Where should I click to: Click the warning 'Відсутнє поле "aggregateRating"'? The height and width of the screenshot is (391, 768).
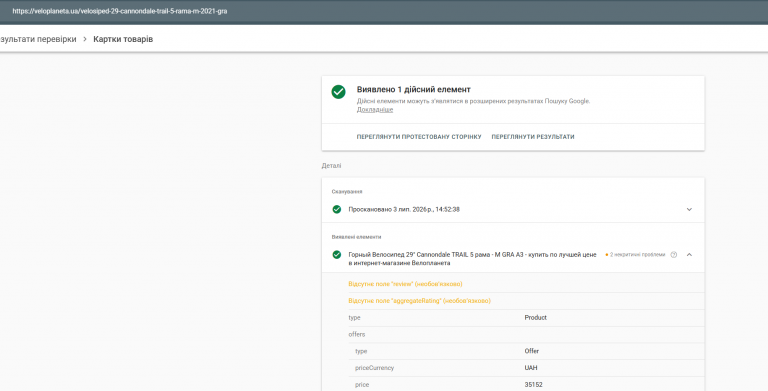419,301
